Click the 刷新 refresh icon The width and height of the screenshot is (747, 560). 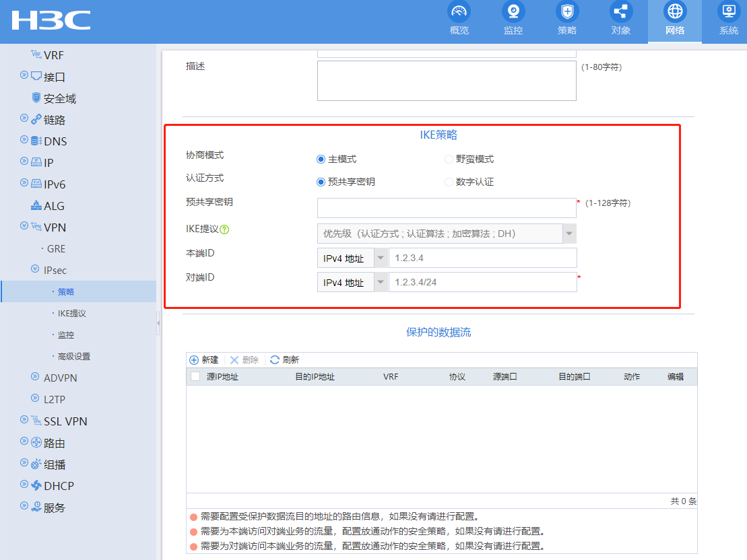[x=275, y=360]
